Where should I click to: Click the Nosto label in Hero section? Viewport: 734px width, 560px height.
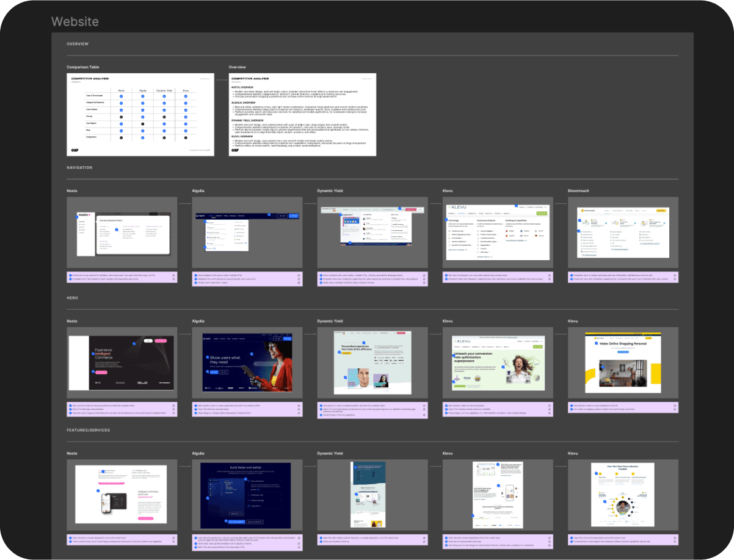click(x=71, y=321)
